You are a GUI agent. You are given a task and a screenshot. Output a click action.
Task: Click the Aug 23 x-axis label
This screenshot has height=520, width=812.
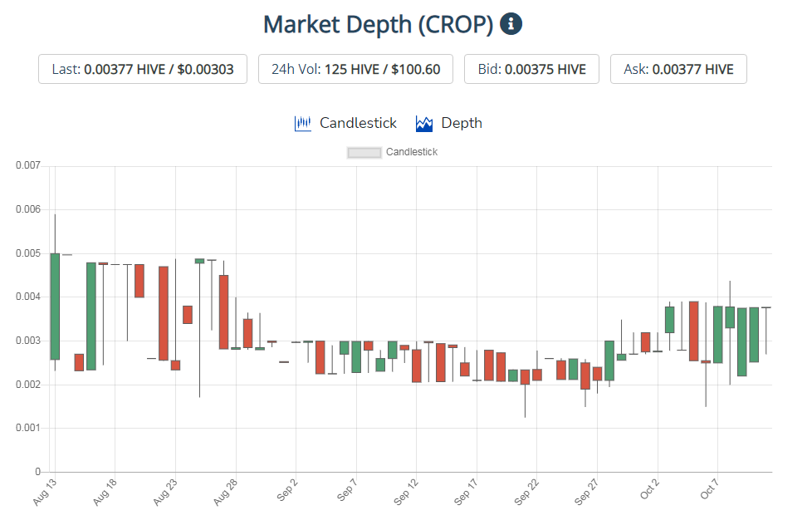165,492
